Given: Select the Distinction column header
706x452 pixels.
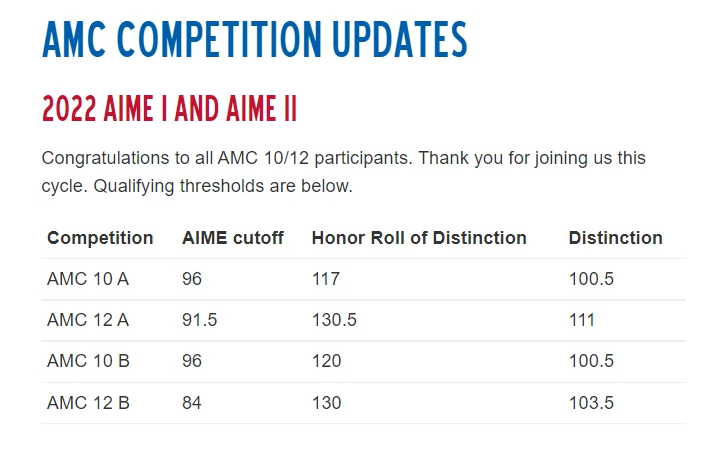Looking at the screenshot, I should click(x=615, y=238).
